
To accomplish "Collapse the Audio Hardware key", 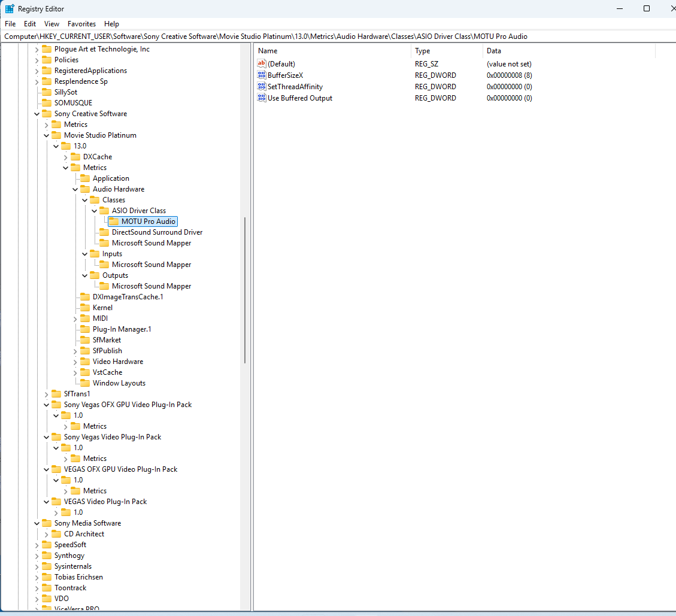I will pos(75,189).
